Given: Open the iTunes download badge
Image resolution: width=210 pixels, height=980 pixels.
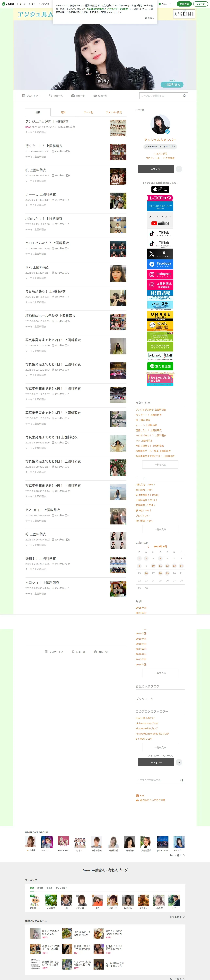Looking at the screenshot, I should [160, 189].
